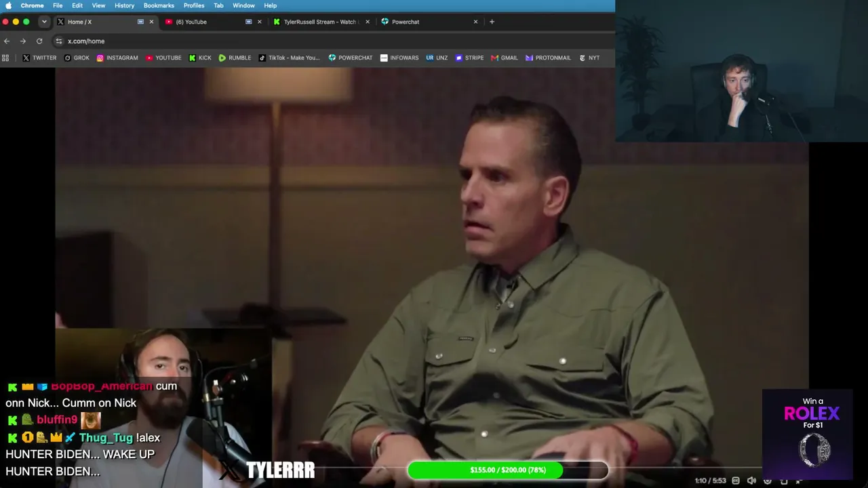This screenshot has width=868, height=488.
Task: Mute the video volume
Action: [751, 481]
